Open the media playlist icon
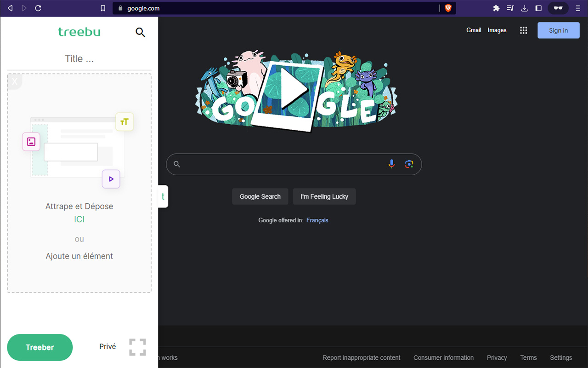 point(510,8)
